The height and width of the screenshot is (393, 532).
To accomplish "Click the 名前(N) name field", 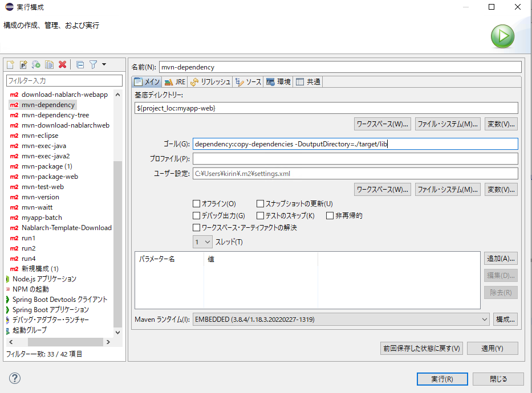I will tap(340, 67).
